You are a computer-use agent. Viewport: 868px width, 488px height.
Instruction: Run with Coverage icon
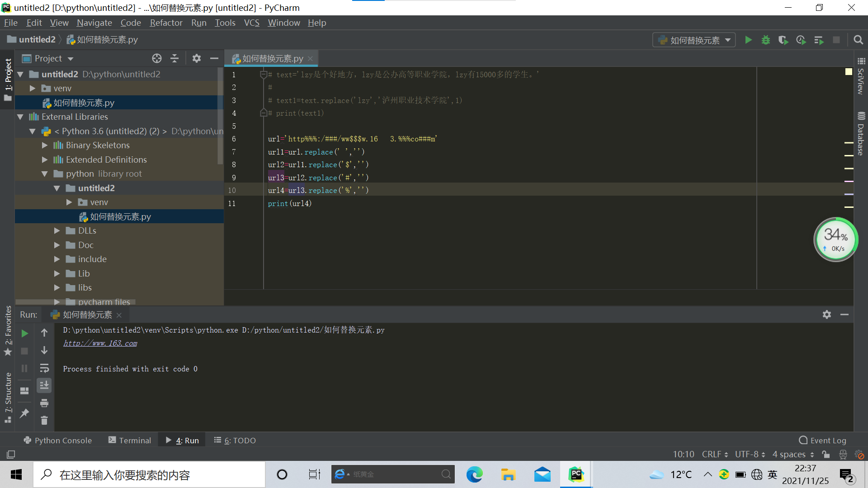point(783,40)
